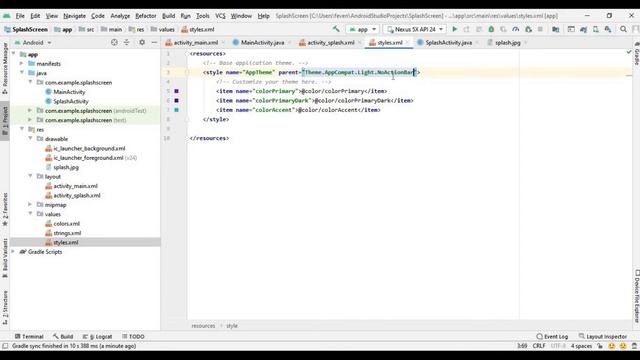Select SplashActivity in project tree
Viewport: 640px width, 360px height.
pos(71,101)
